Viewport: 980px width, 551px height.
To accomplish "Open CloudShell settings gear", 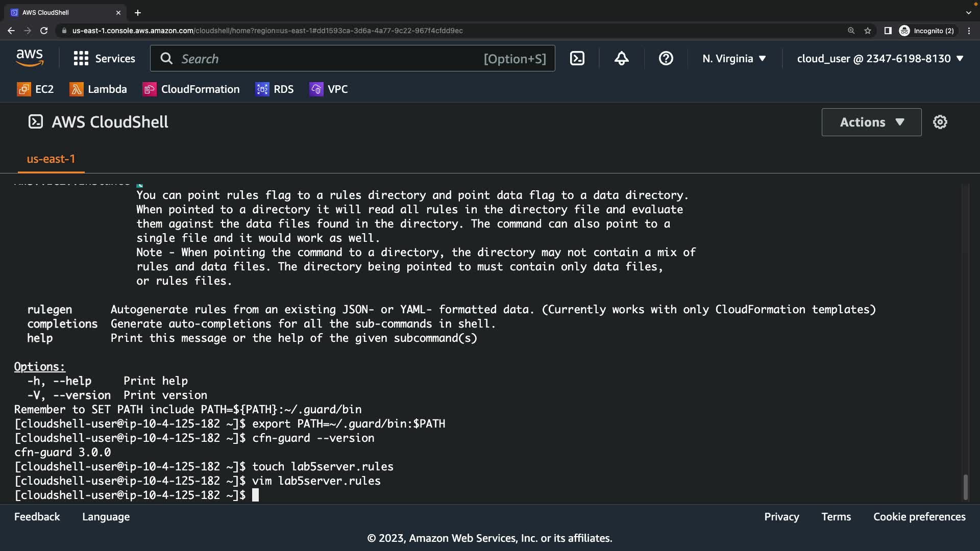I will 940,122.
